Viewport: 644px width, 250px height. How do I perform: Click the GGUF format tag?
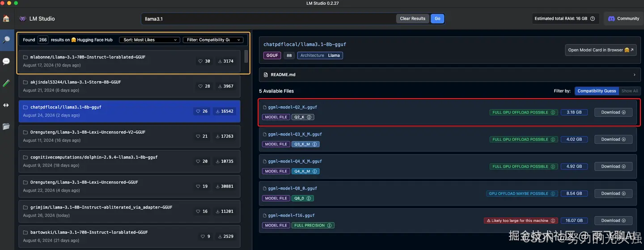(272, 55)
